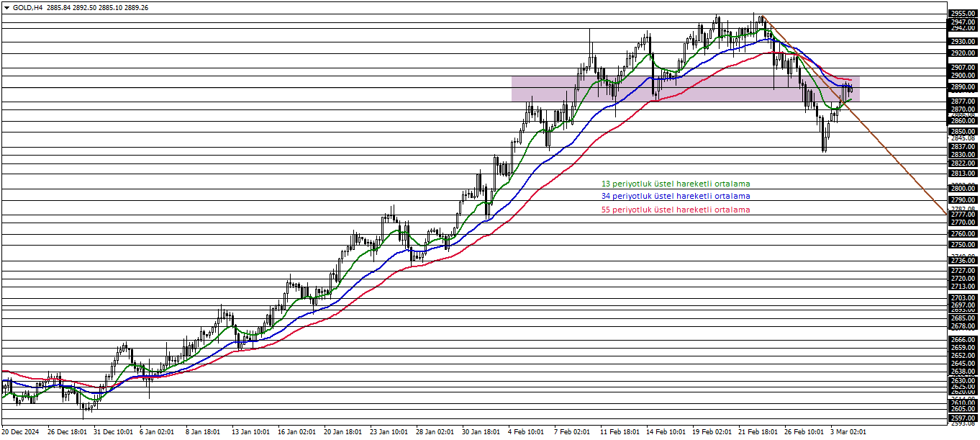Screen dimensions: 980x440
Task: Click the '11 Feb 18:01' time axis label
Action: [620, 432]
